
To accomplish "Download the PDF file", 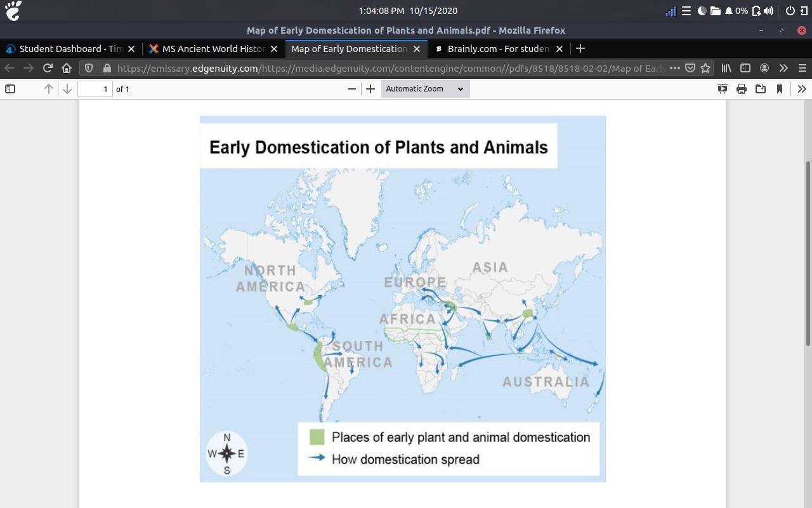I will pos(760,89).
